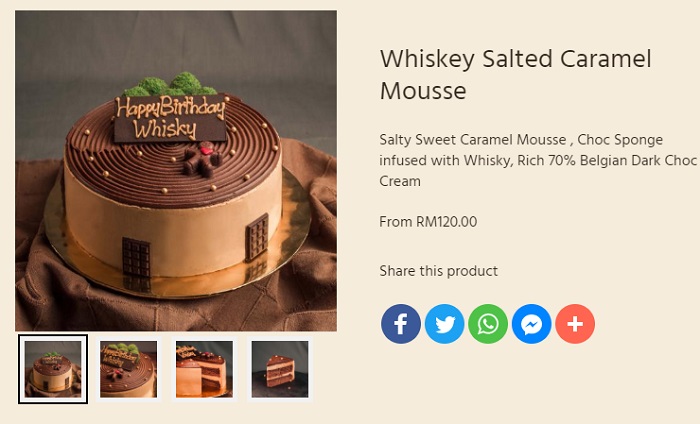Image resolution: width=700 pixels, height=424 pixels.
Task: Click the Happy Birthday Whisky plaque in photo
Action: (x=170, y=118)
